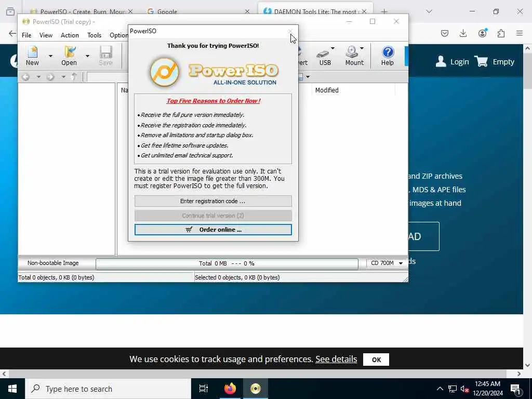This screenshot has width=532, height=399.
Task: Click Login on the DAEMON Tools page
Action: (459, 62)
